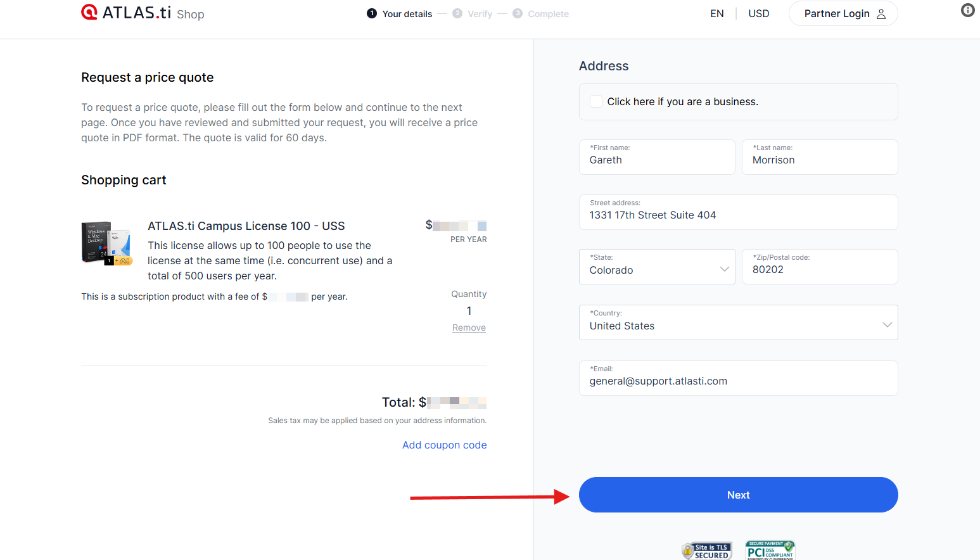This screenshot has width=980, height=560.
Task: Remove the Campus License from the cart
Action: point(469,328)
